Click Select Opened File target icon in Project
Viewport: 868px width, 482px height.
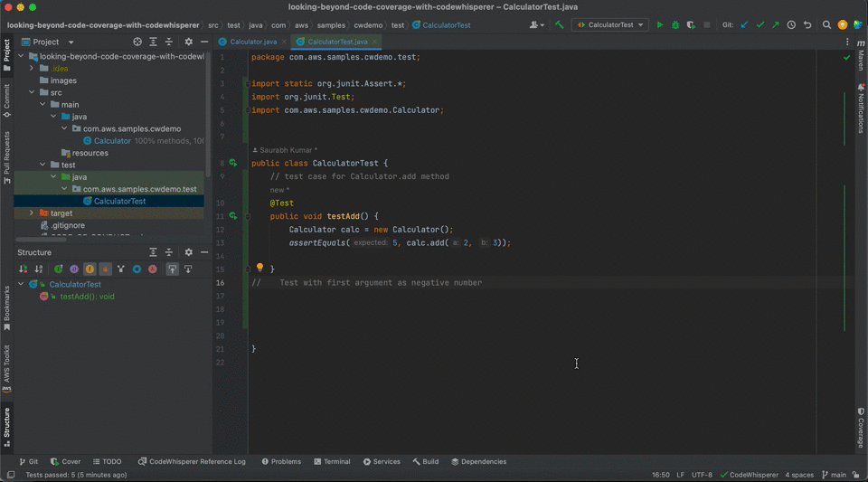[137, 43]
